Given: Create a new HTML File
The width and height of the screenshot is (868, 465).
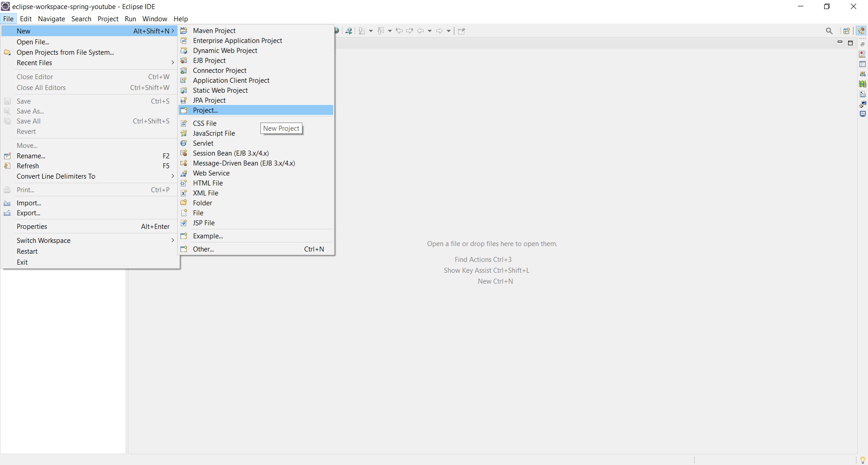Looking at the screenshot, I should pyautogui.click(x=256, y=183).
